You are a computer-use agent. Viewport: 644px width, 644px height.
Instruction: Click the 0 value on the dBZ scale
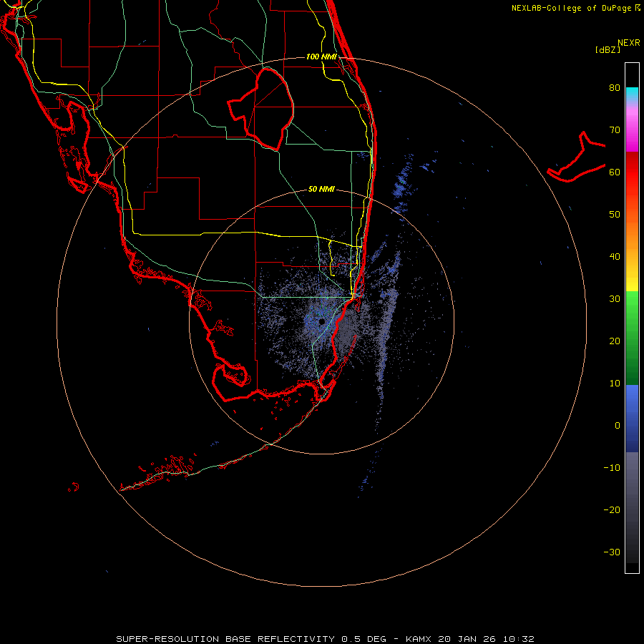(618, 426)
